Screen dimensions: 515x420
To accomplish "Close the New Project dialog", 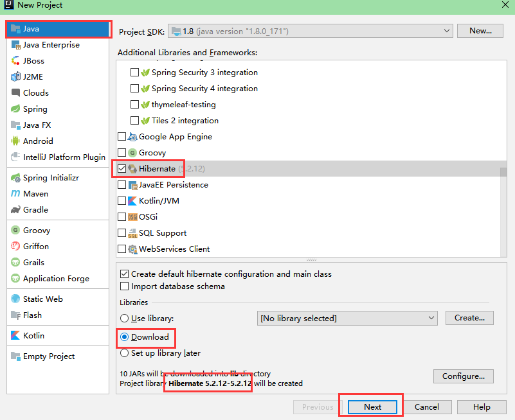I will click(x=505, y=4).
